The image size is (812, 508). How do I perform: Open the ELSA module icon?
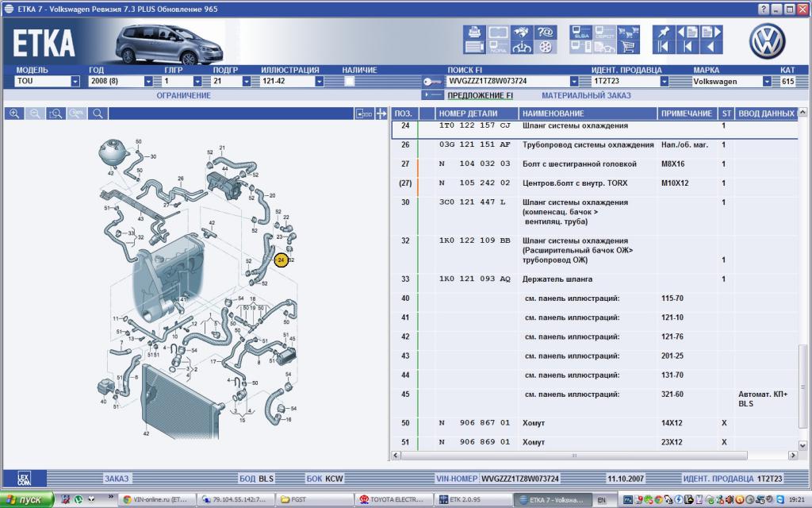coord(581,32)
